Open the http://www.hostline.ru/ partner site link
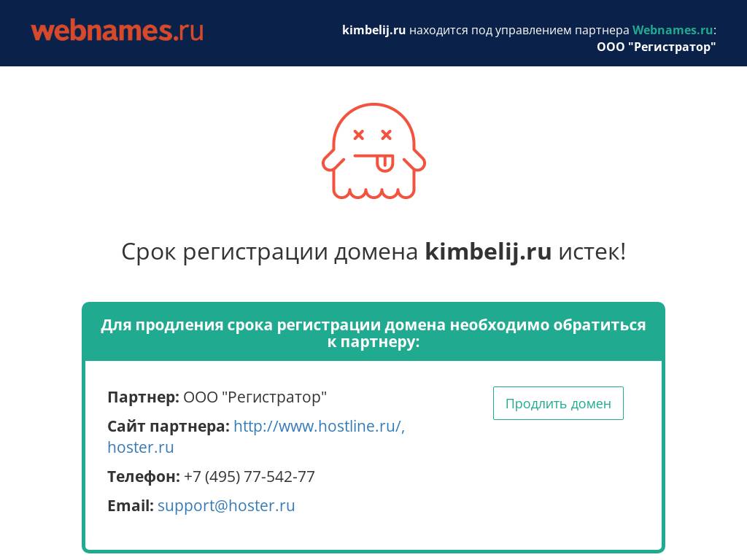747x560 pixels. 317,426
